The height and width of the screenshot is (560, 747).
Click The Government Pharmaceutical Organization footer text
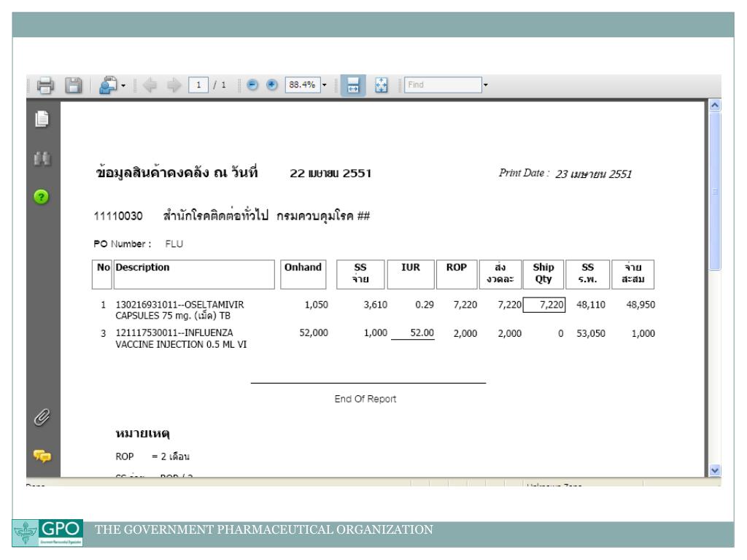coord(263,529)
